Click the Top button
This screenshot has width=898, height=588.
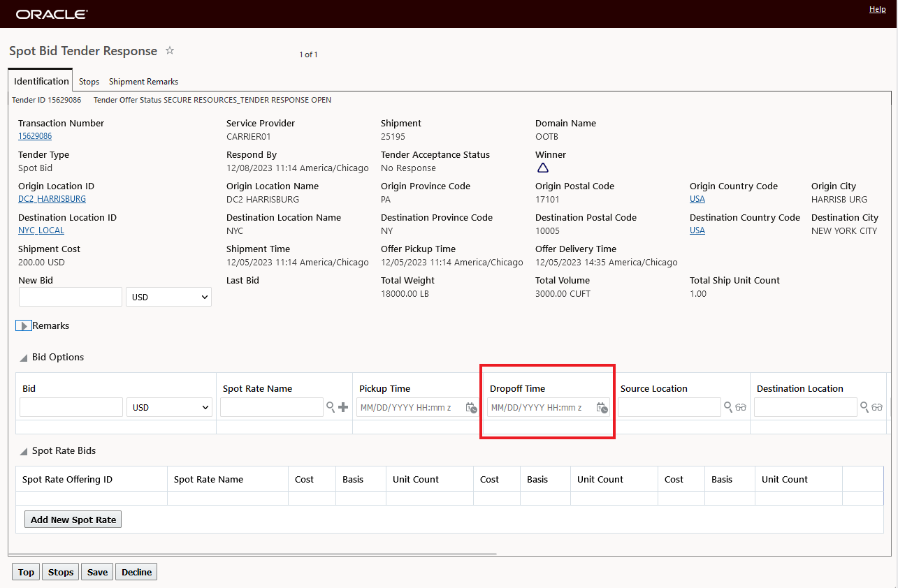click(26, 572)
